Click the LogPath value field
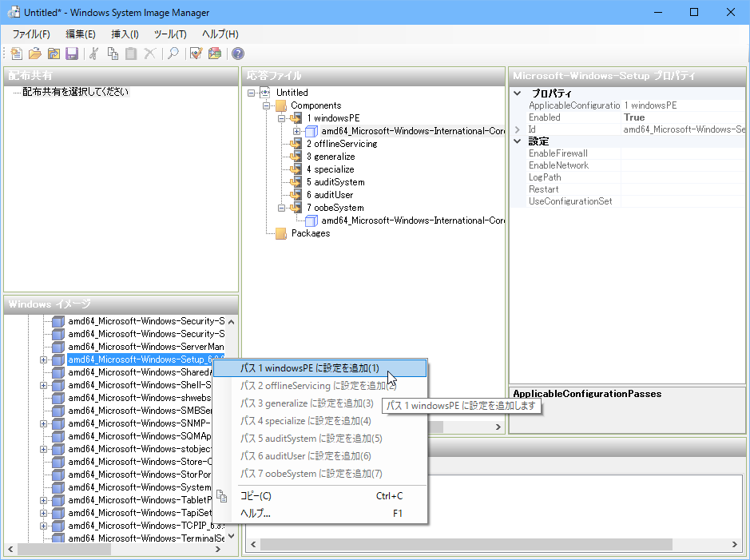Viewport: 750px width, 560px height. [683, 177]
